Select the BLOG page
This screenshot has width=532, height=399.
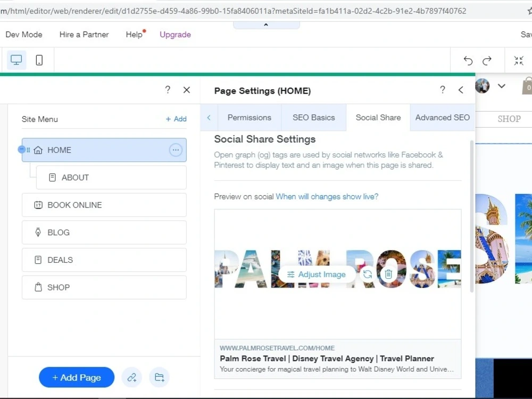point(104,232)
